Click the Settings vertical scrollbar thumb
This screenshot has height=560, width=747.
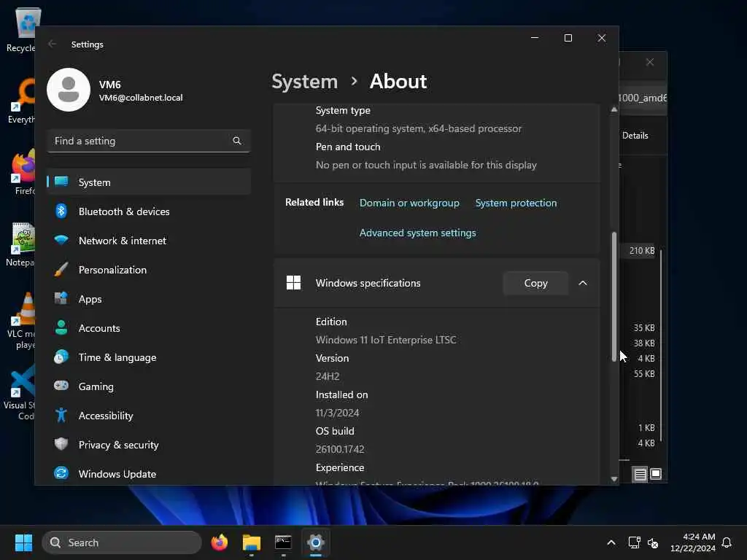(x=614, y=297)
